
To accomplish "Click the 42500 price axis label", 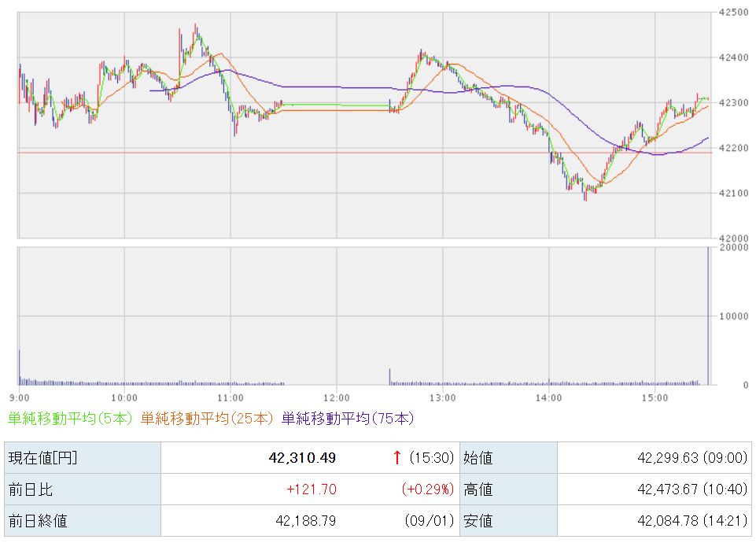I will pyautogui.click(x=733, y=13).
